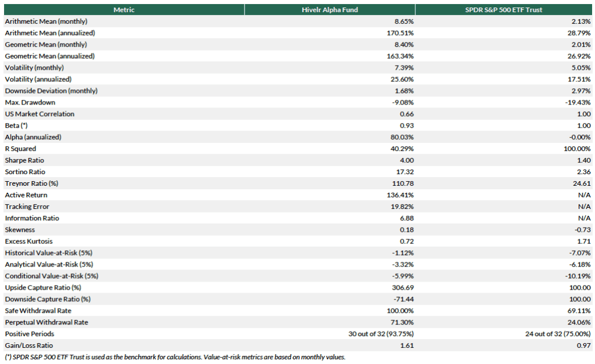This screenshot has width=595, height=364.
Task: Click the 24 out of 32 (75.00%) value
Action: coord(558,334)
